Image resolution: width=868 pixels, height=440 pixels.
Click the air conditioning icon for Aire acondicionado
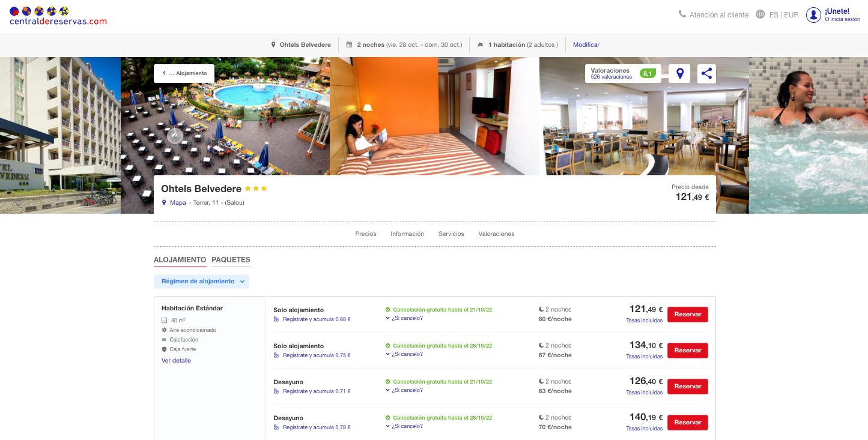pos(165,330)
